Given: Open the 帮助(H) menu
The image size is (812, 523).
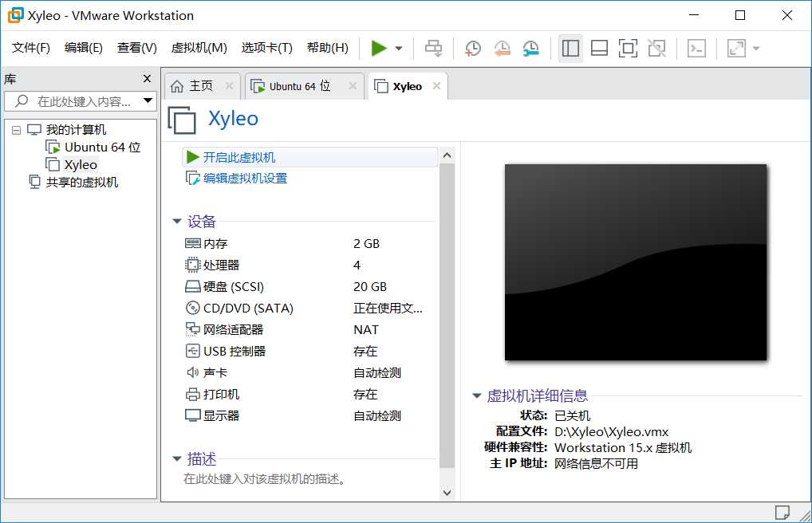Looking at the screenshot, I should [x=327, y=48].
